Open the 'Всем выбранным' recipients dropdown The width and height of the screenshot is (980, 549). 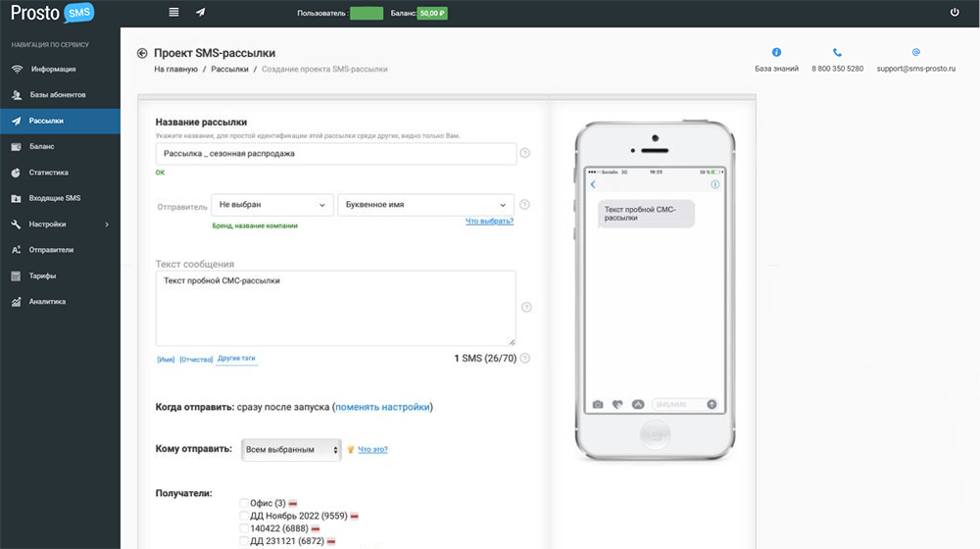(x=291, y=449)
